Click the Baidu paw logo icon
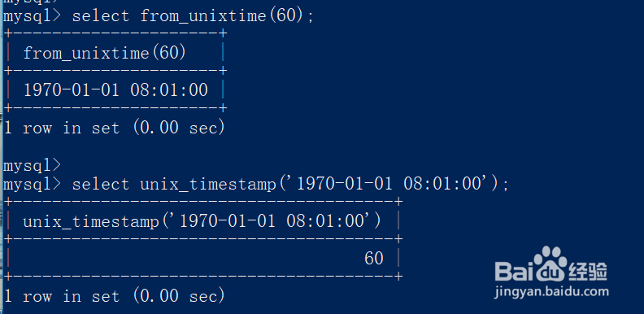Screen dimensions: 644x314 click(x=549, y=263)
